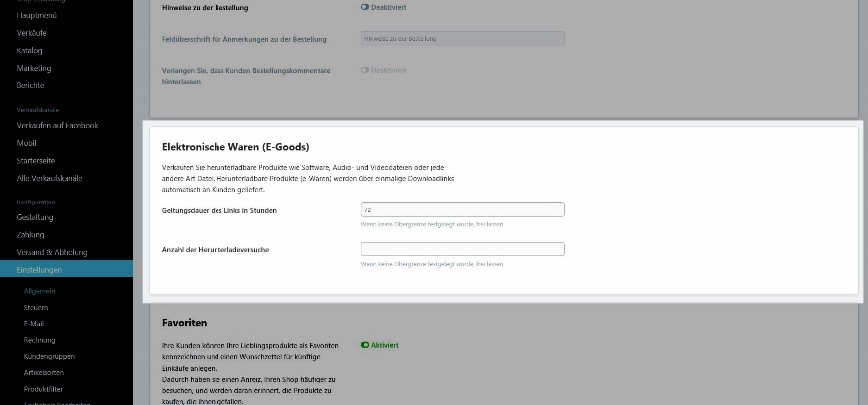Toggle Verlangen Bestellungskommentare switch
Image resolution: width=868 pixels, height=405 pixels.
click(365, 70)
